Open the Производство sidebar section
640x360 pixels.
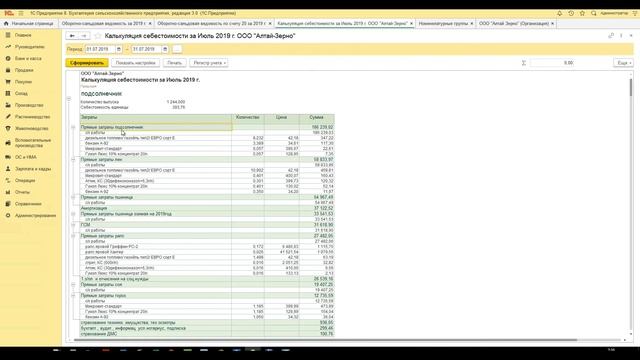point(29,105)
